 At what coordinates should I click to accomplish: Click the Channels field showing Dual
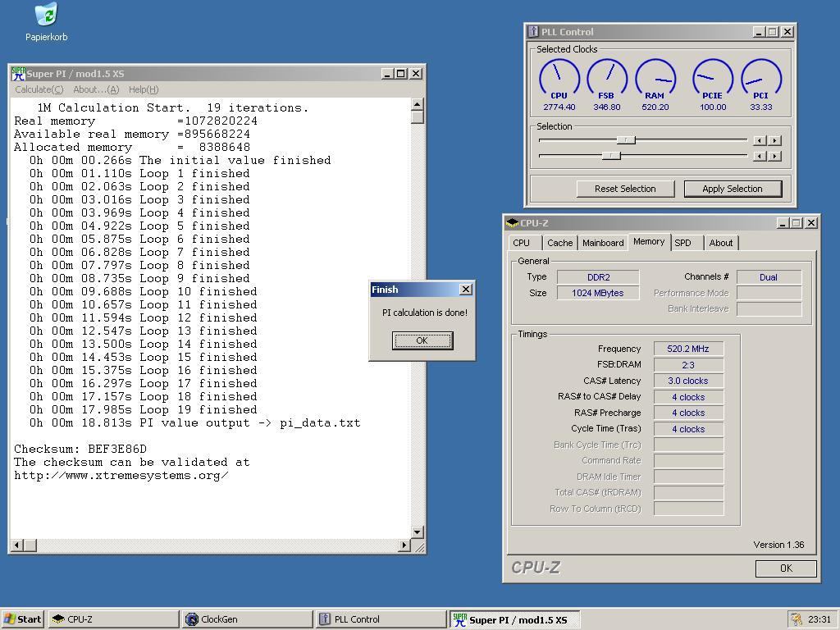tap(769, 277)
